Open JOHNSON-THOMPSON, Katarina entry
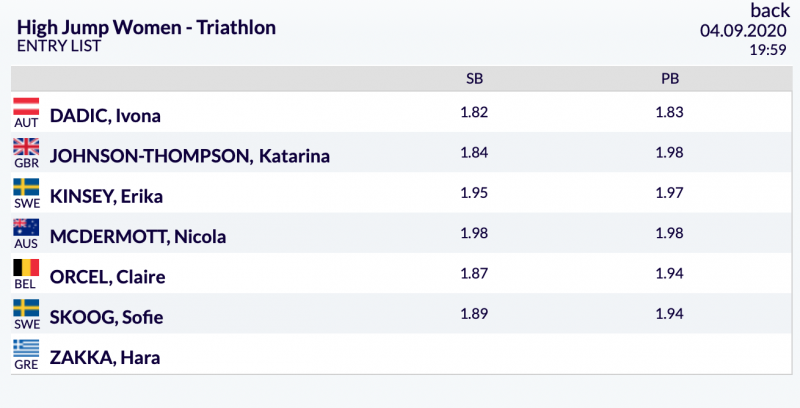The image size is (800, 408). [189, 156]
